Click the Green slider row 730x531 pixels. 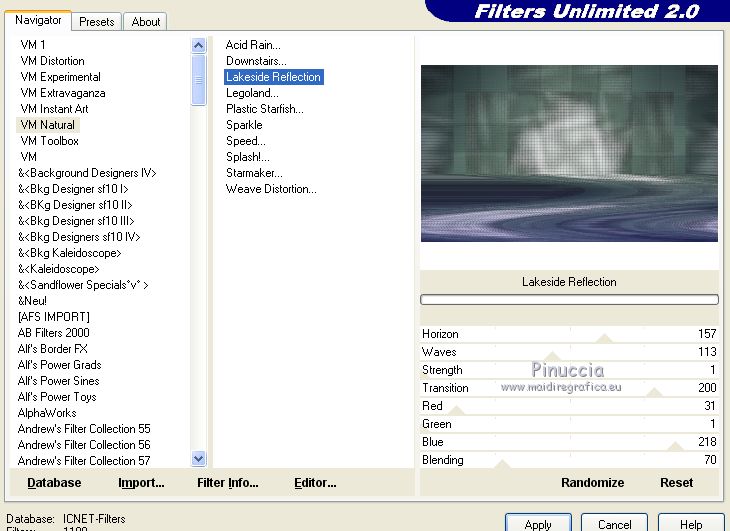[x=569, y=424]
